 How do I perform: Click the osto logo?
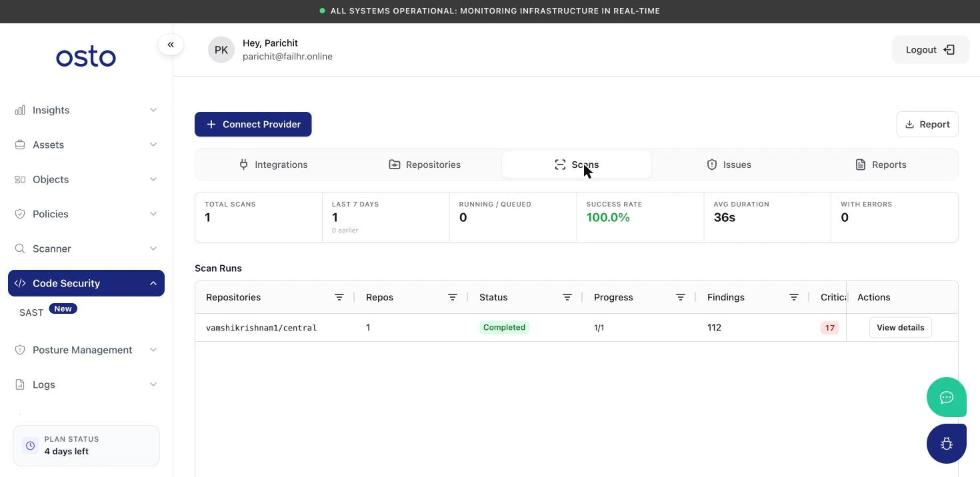86,57
